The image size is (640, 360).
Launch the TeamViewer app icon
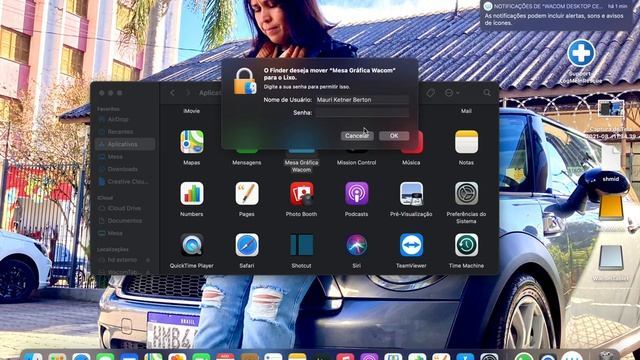click(x=411, y=245)
